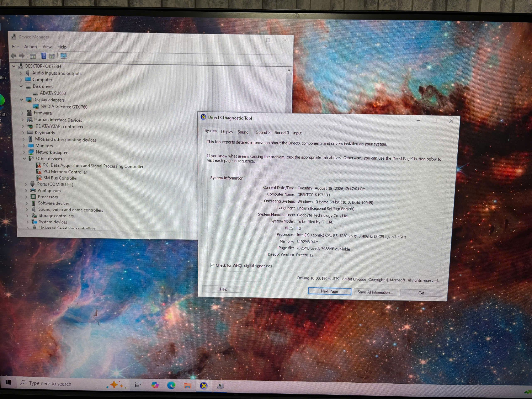Screen dimensions: 532x399
Task: Open Help via the blue question-mark icon
Action: pyautogui.click(x=44, y=56)
